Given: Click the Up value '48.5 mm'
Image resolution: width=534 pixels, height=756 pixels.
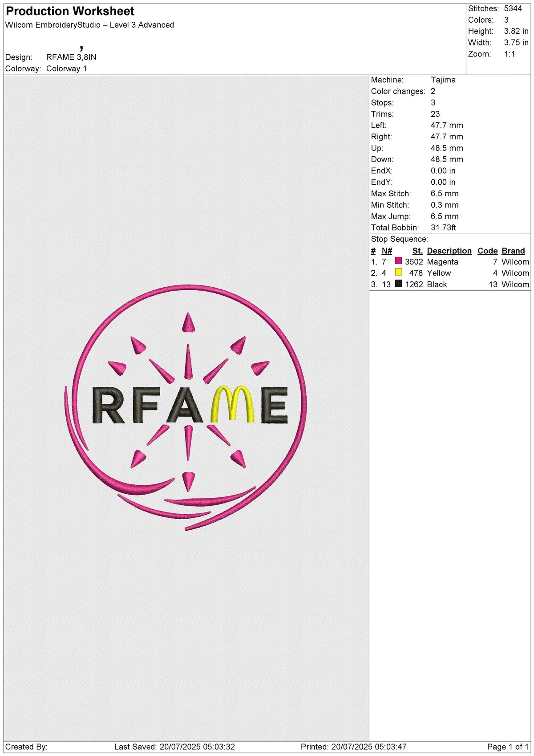Looking at the screenshot, I should [x=447, y=148].
